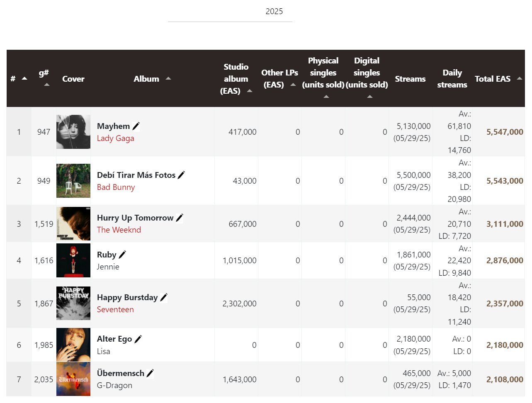Image resolution: width=532 pixels, height=403 pixels.
Task: Click the streams value 5,500,000
Action: pyautogui.click(x=413, y=175)
